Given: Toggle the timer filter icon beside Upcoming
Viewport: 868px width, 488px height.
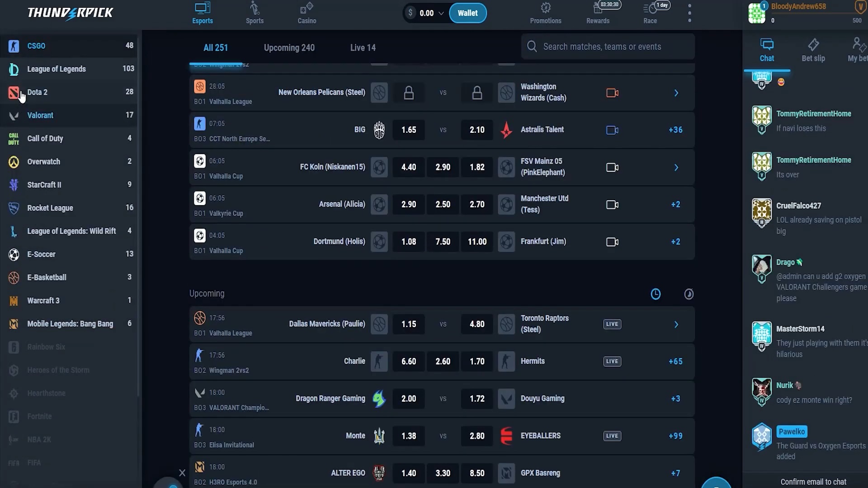Looking at the screenshot, I should coord(689,294).
